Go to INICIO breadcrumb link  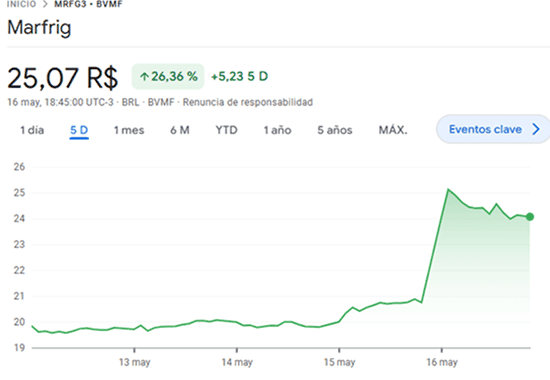(21, 4)
